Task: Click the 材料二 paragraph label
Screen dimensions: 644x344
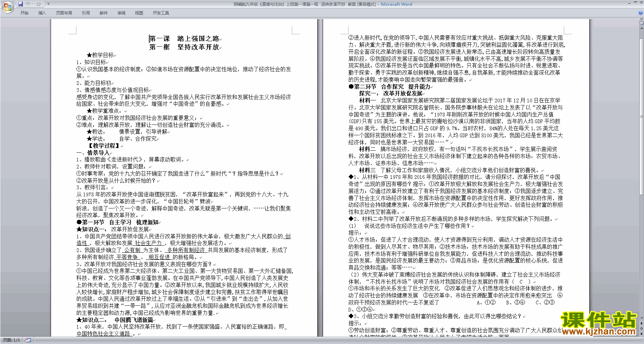Action: [367, 149]
